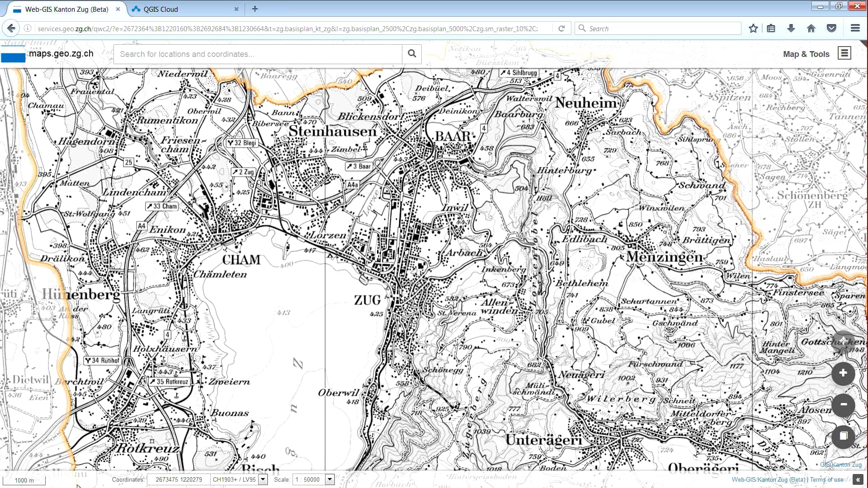The height and width of the screenshot is (488, 868).
Task: Zoom out using the minus map button
Action: point(843,405)
